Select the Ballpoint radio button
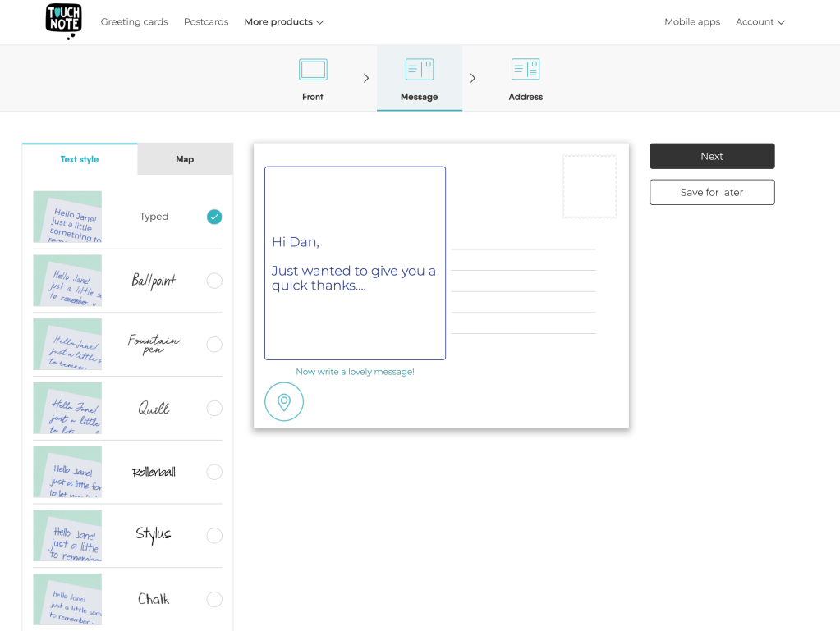The image size is (840, 631). 214,281
